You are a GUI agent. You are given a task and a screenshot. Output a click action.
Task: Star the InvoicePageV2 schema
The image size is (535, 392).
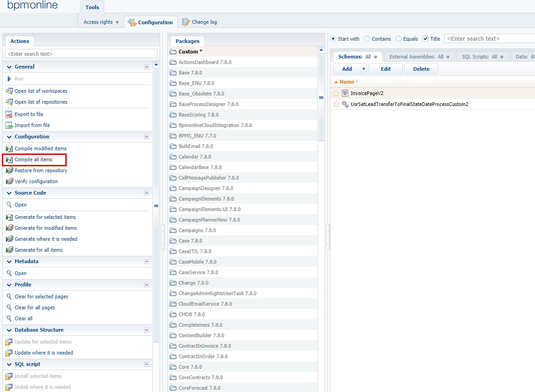click(336, 93)
